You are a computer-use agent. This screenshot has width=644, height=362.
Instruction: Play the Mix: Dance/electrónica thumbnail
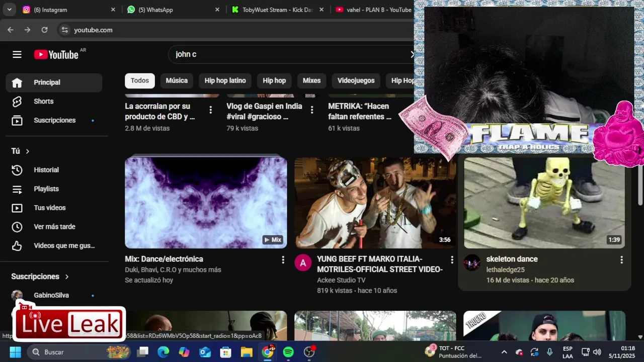point(206,203)
